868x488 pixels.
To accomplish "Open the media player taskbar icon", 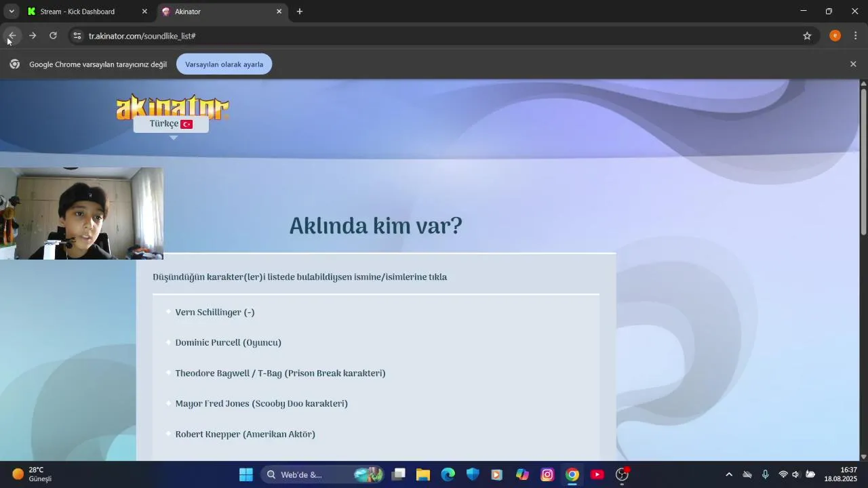I will point(497,474).
